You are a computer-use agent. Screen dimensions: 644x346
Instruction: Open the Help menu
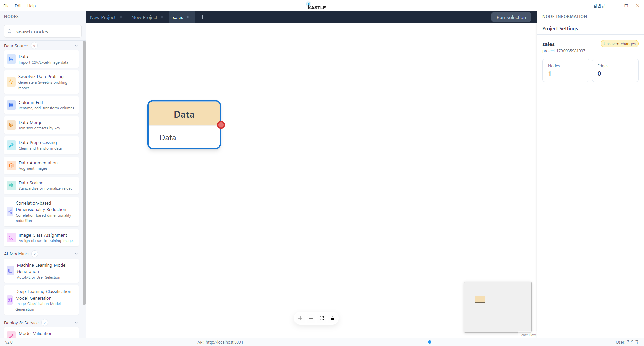pyautogui.click(x=31, y=6)
